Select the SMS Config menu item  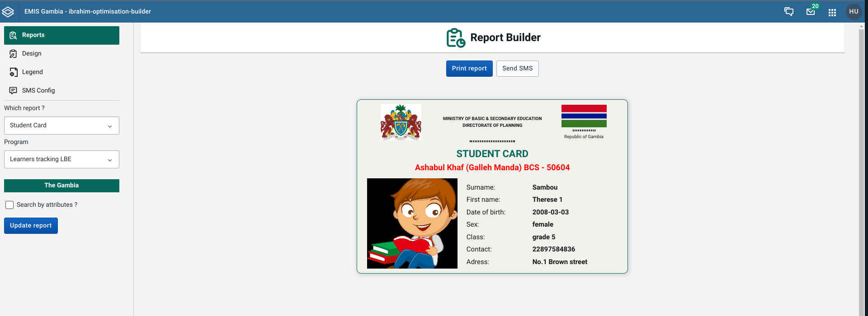(x=38, y=90)
